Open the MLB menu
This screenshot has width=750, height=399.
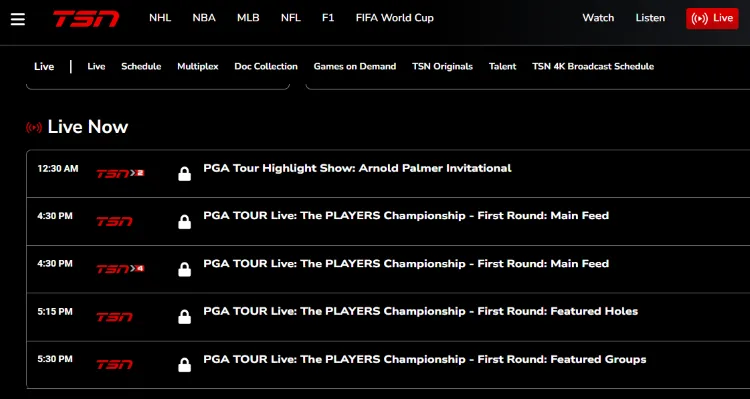click(248, 18)
